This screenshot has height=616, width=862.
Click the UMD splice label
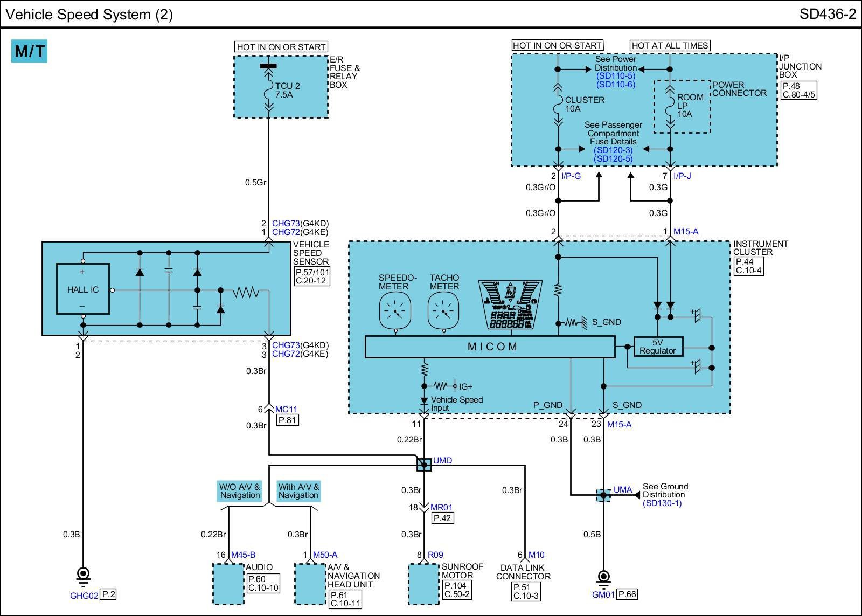(443, 461)
